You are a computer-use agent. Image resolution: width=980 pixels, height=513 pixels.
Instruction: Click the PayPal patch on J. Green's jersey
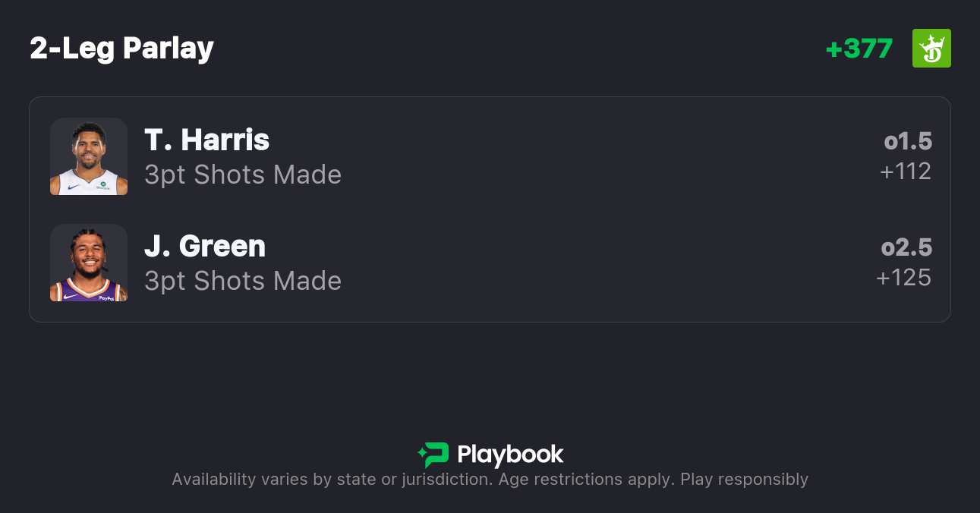(106, 298)
